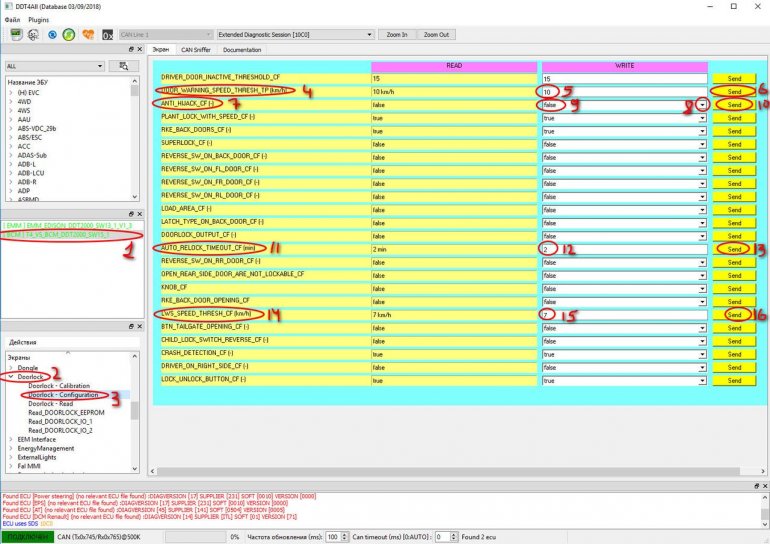The width and height of the screenshot is (770, 544).
Task: Open the 0x hex tool icon
Action: [x=107, y=34]
